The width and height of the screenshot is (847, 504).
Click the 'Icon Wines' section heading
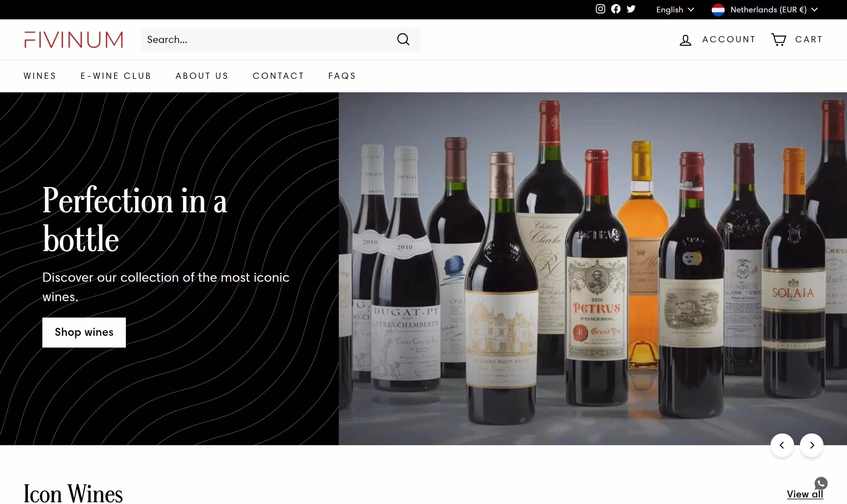tap(73, 493)
